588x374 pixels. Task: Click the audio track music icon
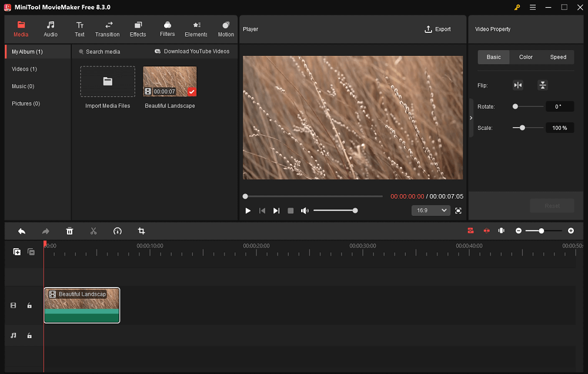click(13, 335)
